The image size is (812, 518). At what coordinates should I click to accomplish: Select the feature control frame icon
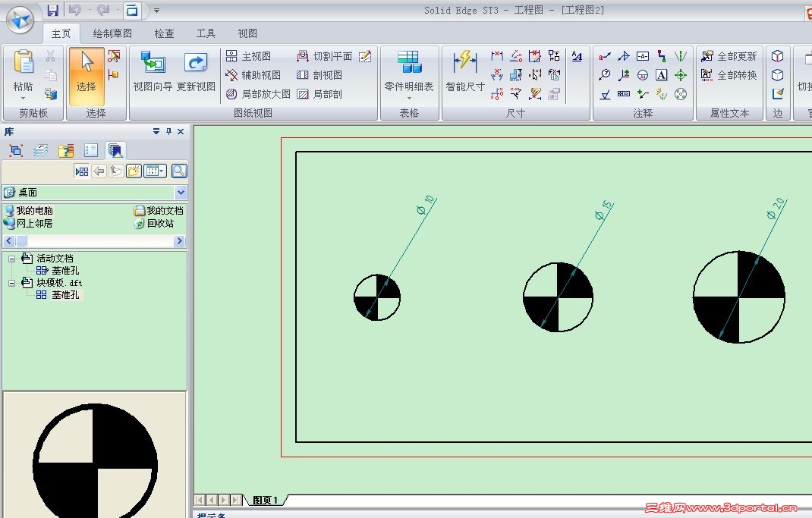624,94
